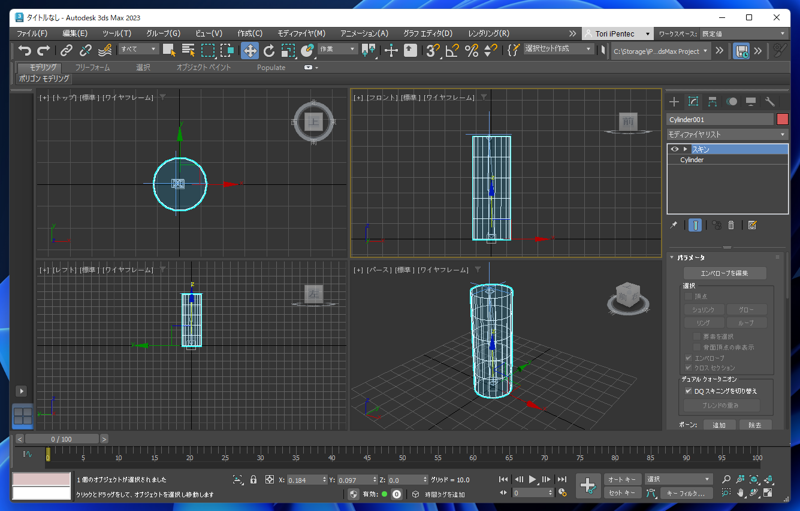The height and width of the screenshot is (511, 800).
Task: Open the 編集(E) menu
Action: [75, 33]
